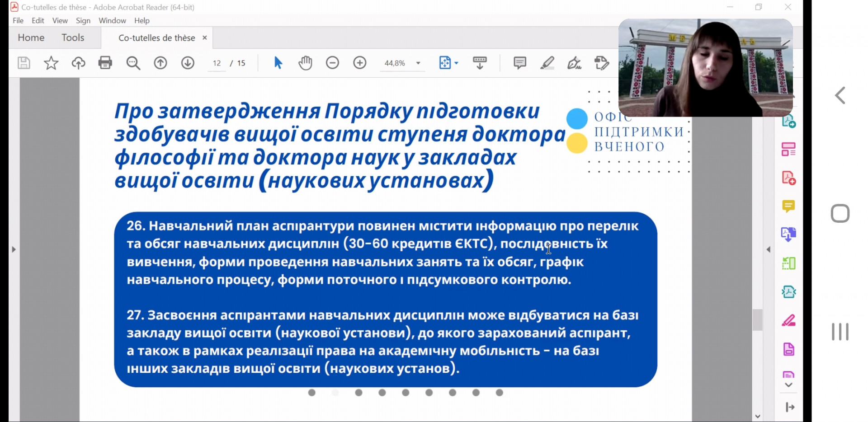Zoom out with the minus button

332,63
